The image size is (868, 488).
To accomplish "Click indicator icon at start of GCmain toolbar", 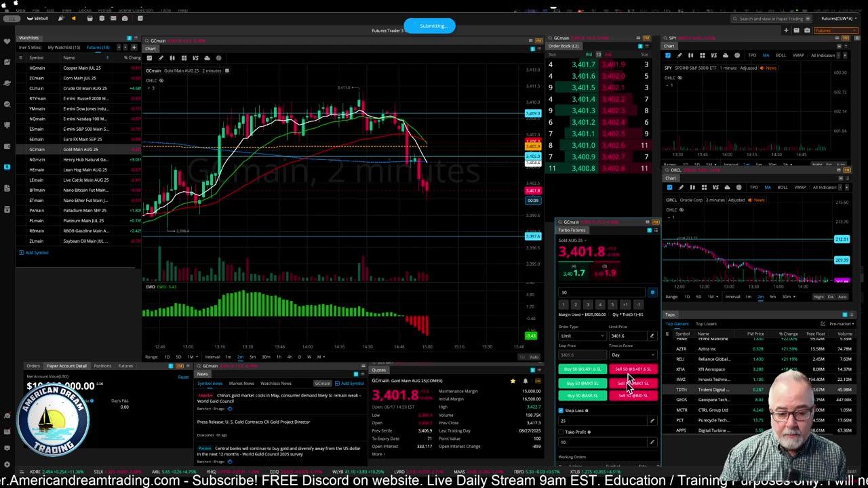I will pyautogui.click(x=149, y=58).
